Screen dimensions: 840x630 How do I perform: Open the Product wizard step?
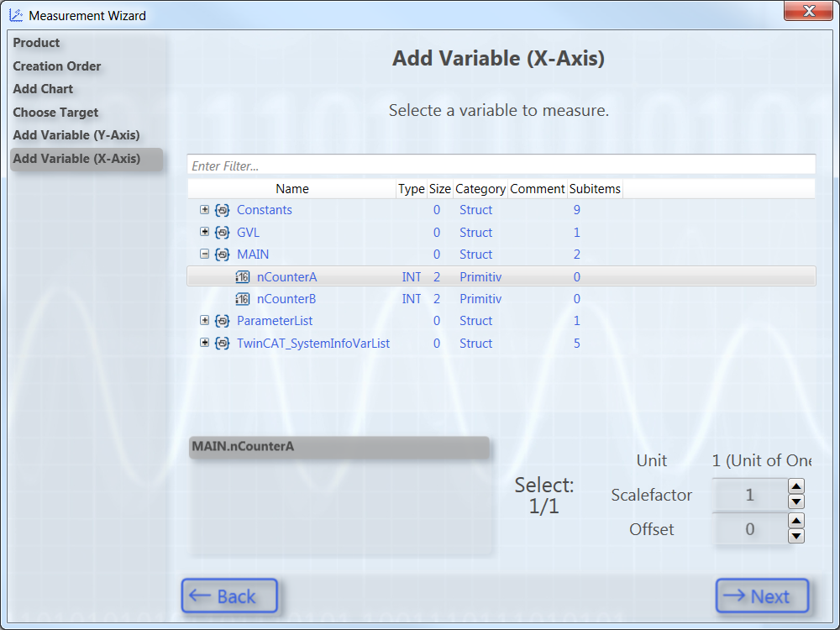tap(36, 43)
